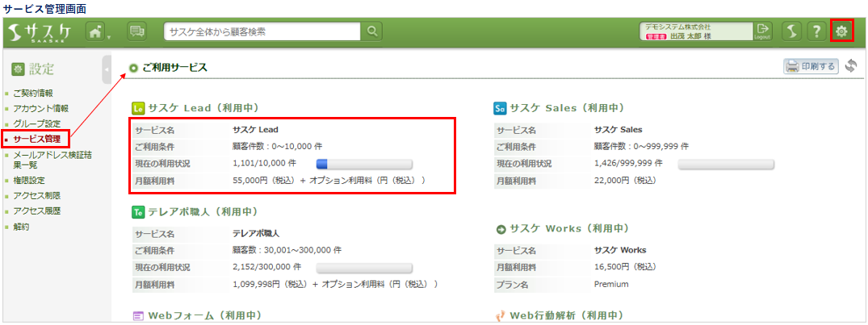Open 権限設定 in sidebar

pyautogui.click(x=29, y=180)
